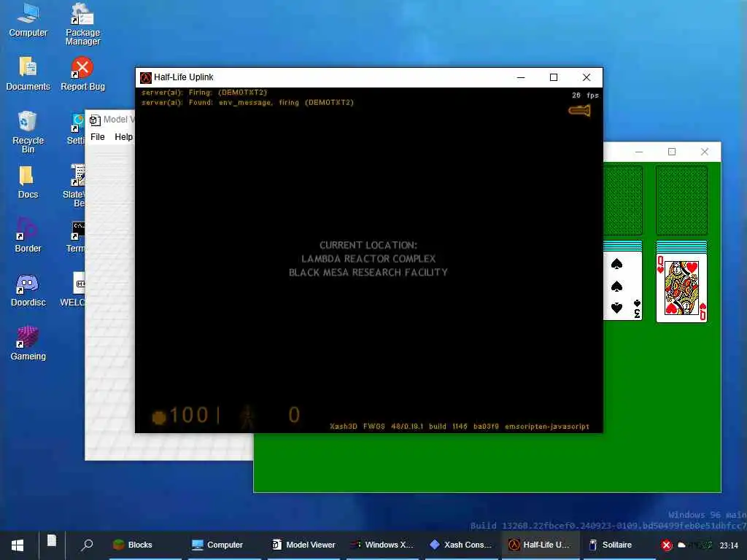Click the armor value 0 in Half-Life HUD
Image resolution: width=747 pixels, height=560 pixels.
point(294,415)
